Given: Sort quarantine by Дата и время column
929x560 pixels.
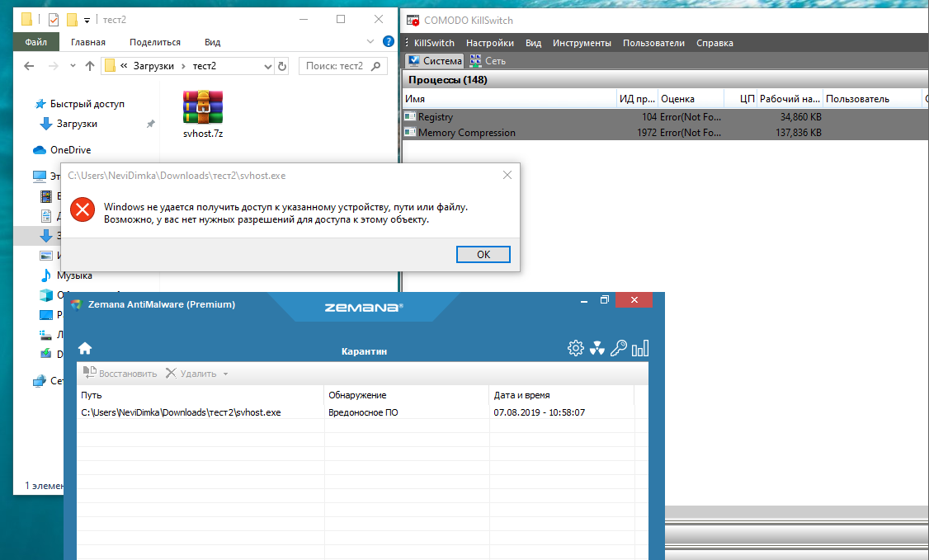Looking at the screenshot, I should click(562, 395).
